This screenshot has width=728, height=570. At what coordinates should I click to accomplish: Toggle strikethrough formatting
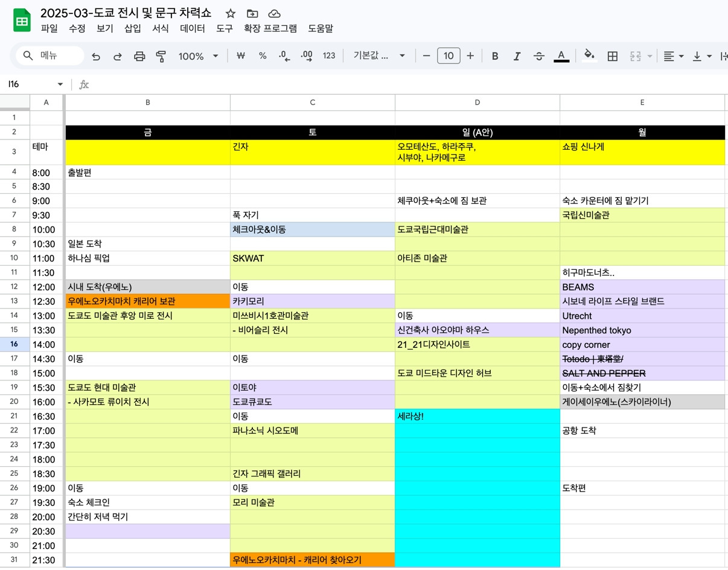click(x=539, y=56)
